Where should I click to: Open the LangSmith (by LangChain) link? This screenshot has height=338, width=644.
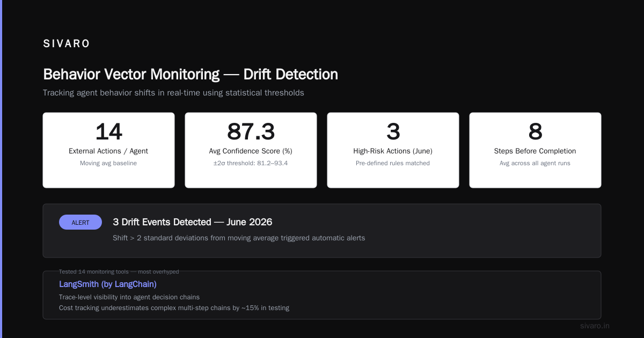(x=108, y=284)
